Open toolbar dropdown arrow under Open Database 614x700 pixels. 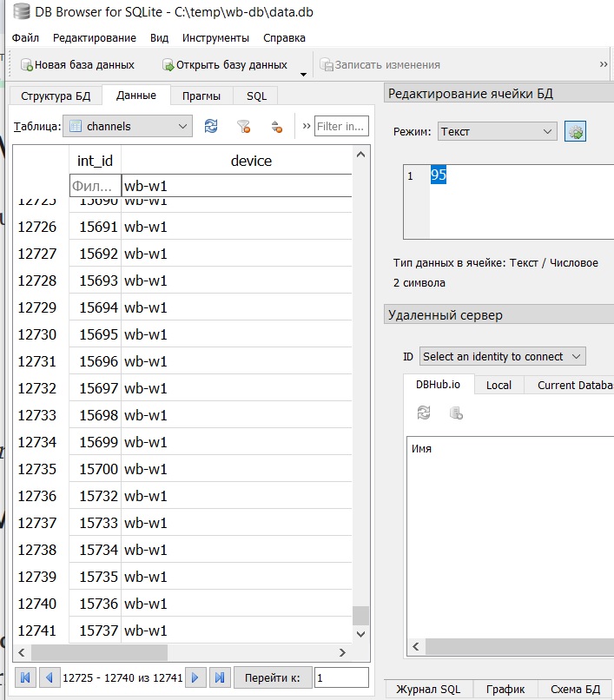[304, 74]
